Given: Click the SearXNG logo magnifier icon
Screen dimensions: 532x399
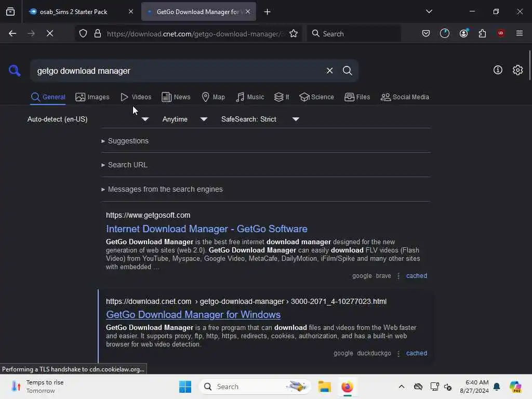Looking at the screenshot, I should click(x=15, y=71).
